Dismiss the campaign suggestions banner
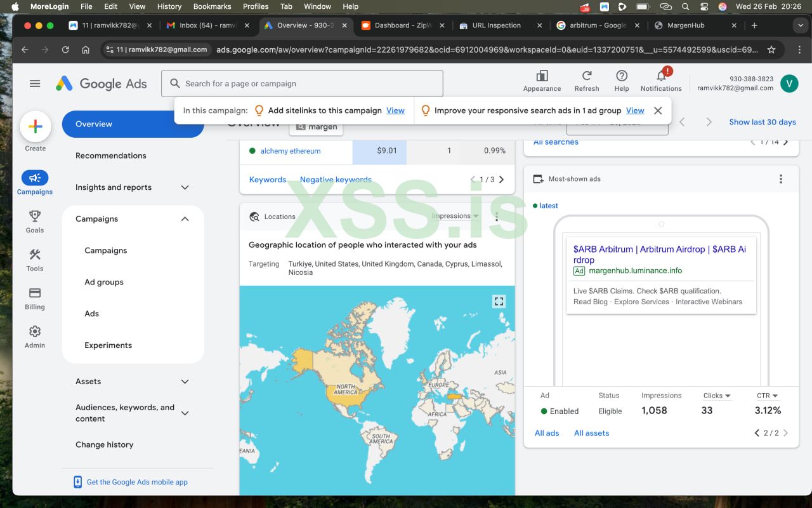The height and width of the screenshot is (508, 812). [658, 110]
